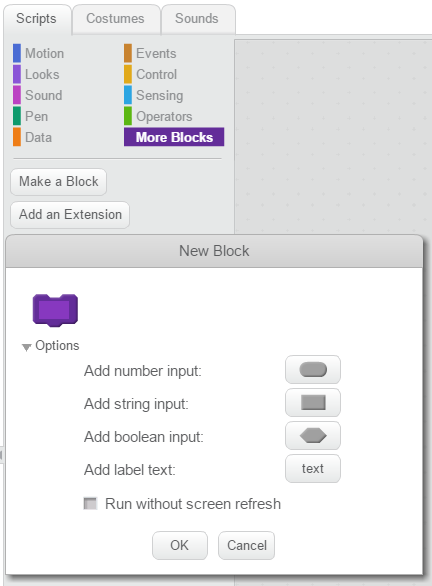Screen dimensions: 432x586
Task: Collapse the Options disclosure triangle
Action: coord(26,347)
